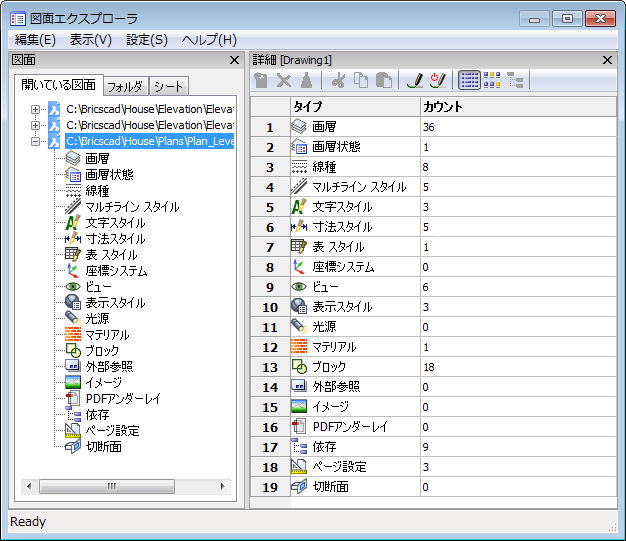Open the 設定(S) menu
The width and height of the screenshot is (626, 541).
(147, 40)
